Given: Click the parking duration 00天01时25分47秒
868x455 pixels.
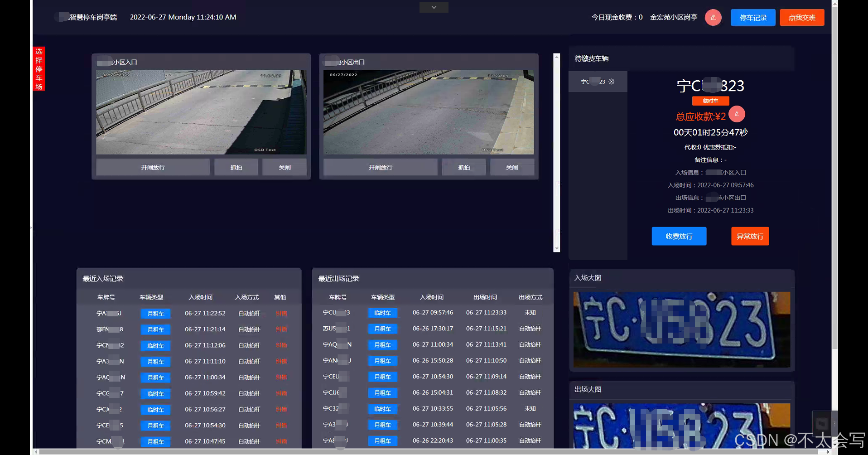Looking at the screenshot, I should 710,132.
